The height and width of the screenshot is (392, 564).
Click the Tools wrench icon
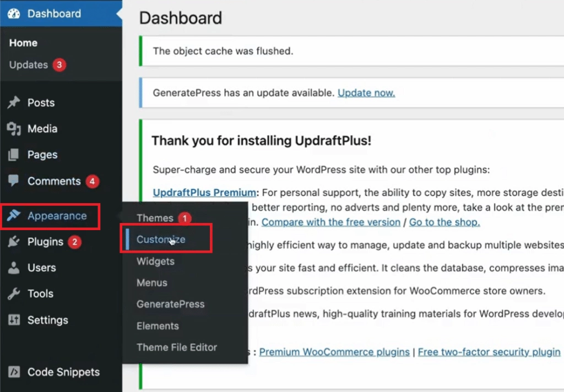pyautogui.click(x=14, y=293)
